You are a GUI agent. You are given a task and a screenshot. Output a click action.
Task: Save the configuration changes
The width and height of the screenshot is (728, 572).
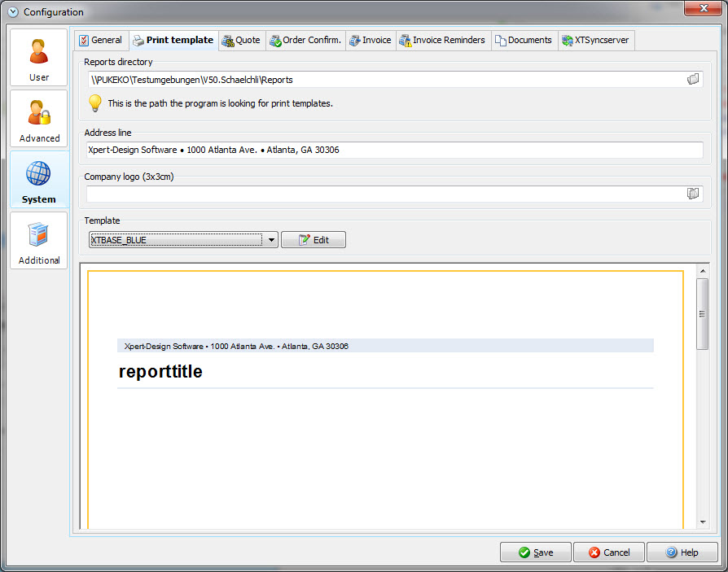point(535,552)
